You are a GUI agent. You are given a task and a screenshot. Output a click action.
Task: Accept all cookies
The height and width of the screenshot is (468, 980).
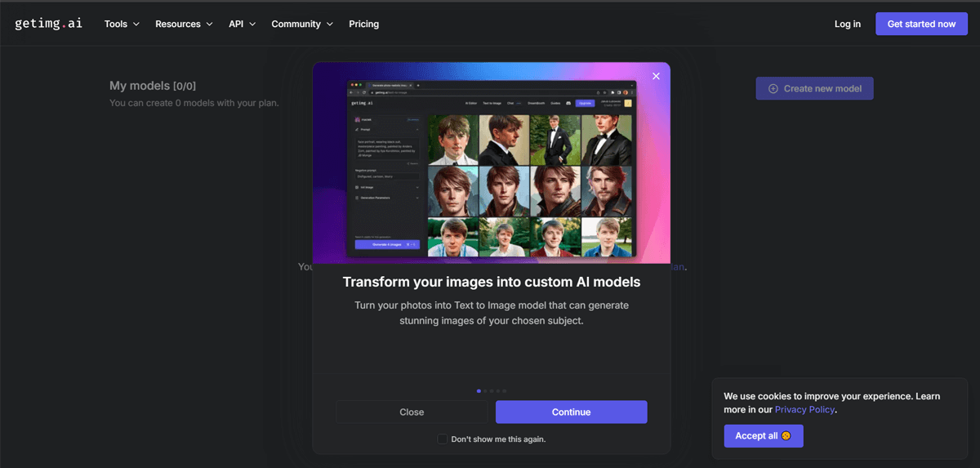click(763, 436)
